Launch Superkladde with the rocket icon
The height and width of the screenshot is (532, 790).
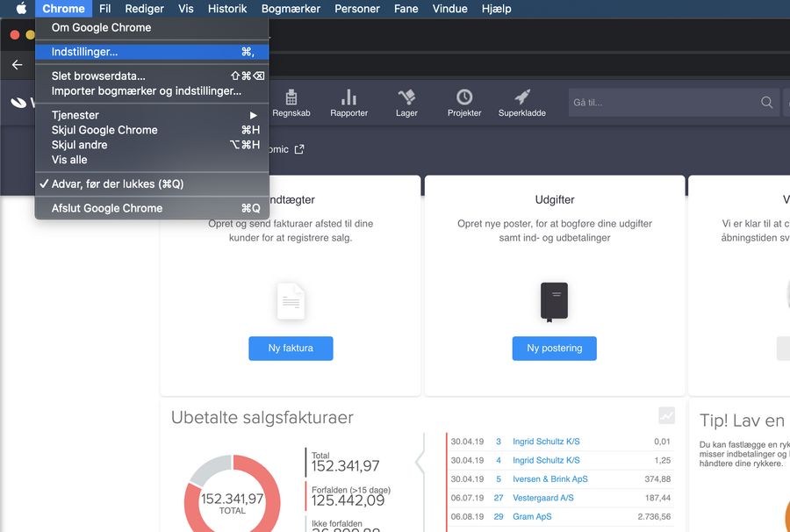tap(521, 97)
